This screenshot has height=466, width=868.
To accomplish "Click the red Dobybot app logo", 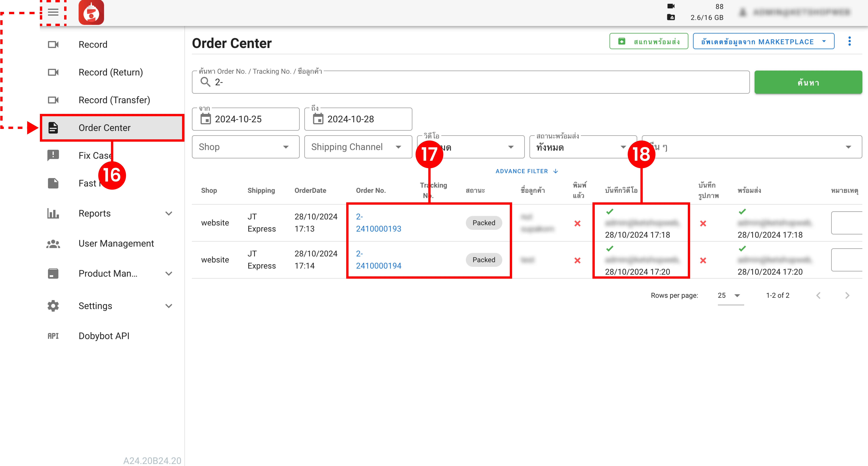I will [x=91, y=12].
